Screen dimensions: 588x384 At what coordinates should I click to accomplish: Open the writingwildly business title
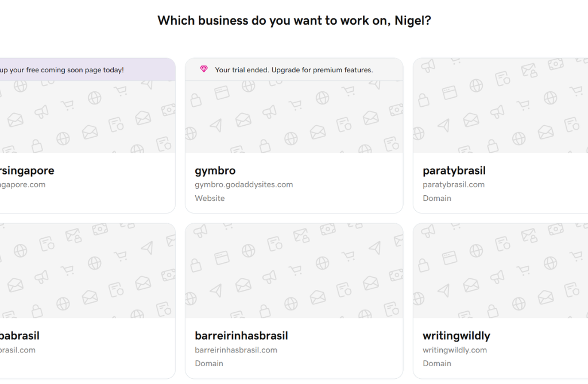click(457, 336)
